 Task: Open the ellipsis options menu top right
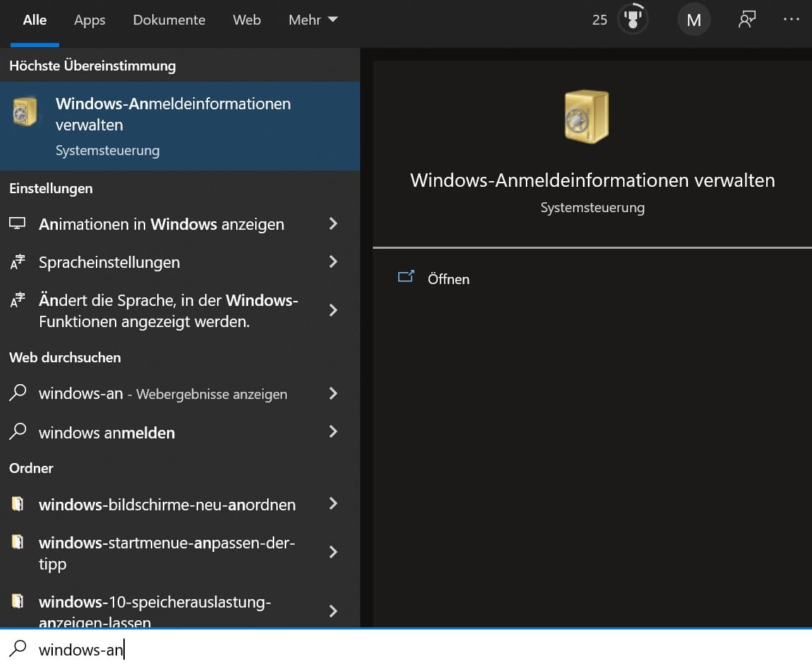[791, 20]
